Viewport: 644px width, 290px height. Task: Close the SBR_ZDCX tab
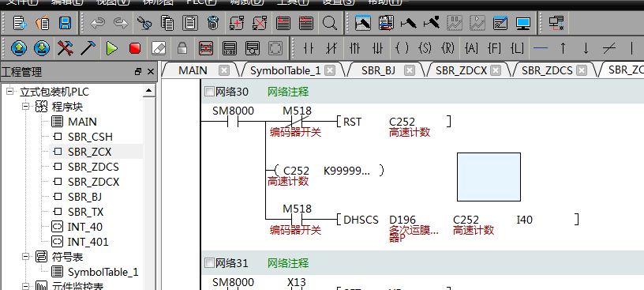pos(496,70)
